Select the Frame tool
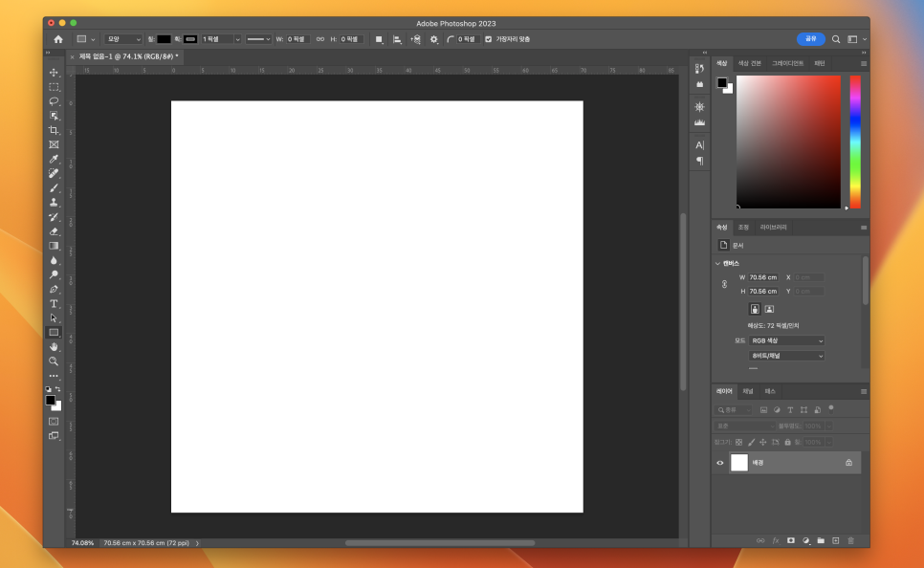 [54, 144]
